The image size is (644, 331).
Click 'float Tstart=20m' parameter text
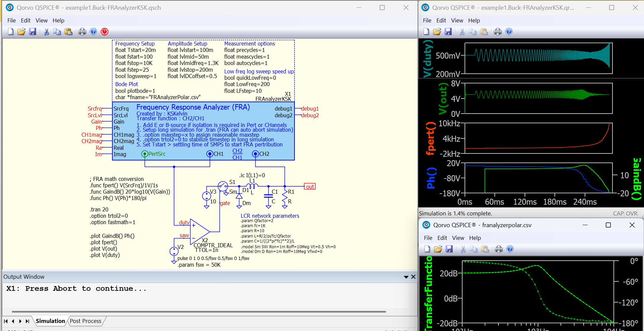136,50
